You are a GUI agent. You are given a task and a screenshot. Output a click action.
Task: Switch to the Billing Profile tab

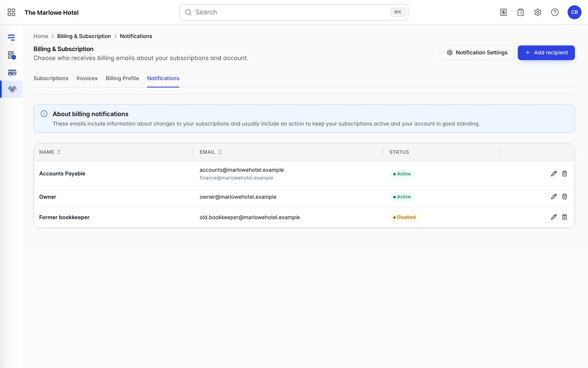point(122,78)
